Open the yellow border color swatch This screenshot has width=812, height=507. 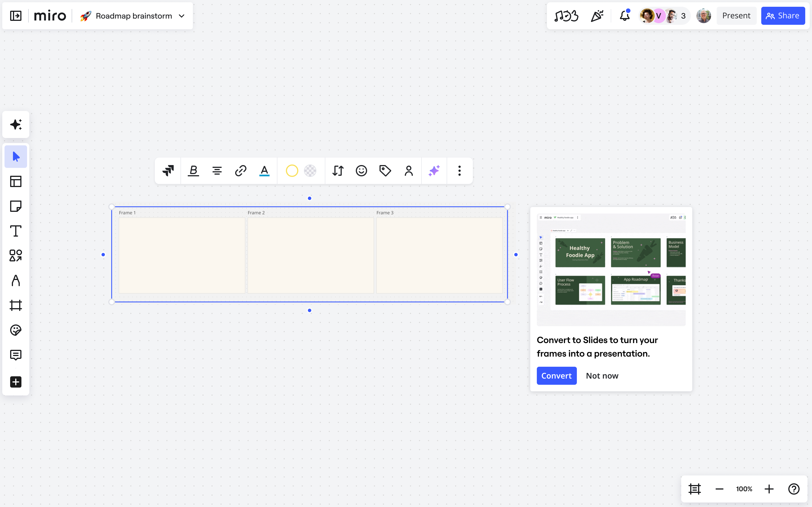292,171
